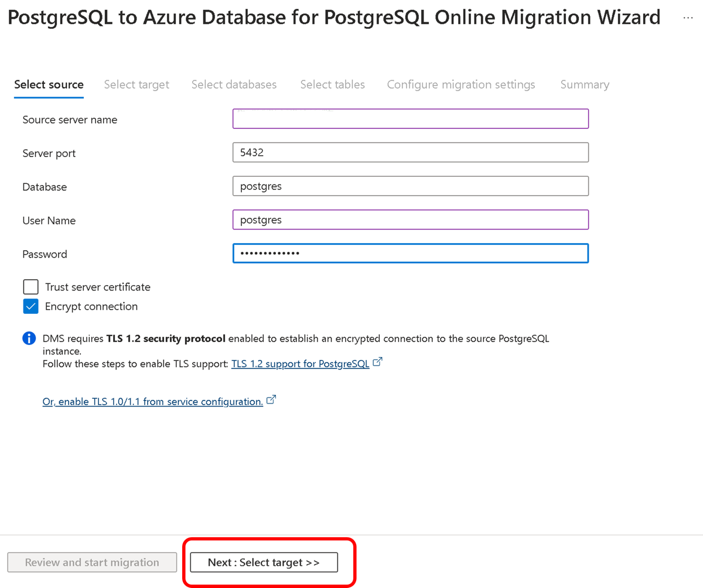Switch to Select source tab

coord(49,84)
